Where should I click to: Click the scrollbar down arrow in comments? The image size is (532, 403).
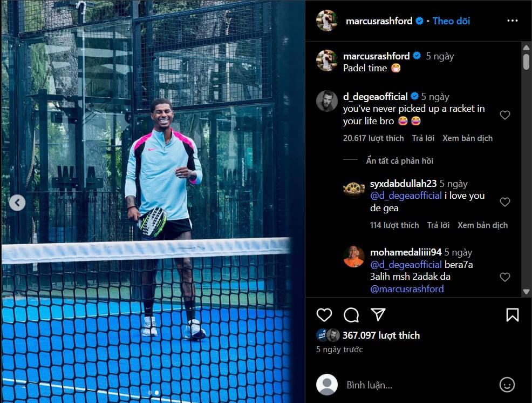[x=526, y=292]
